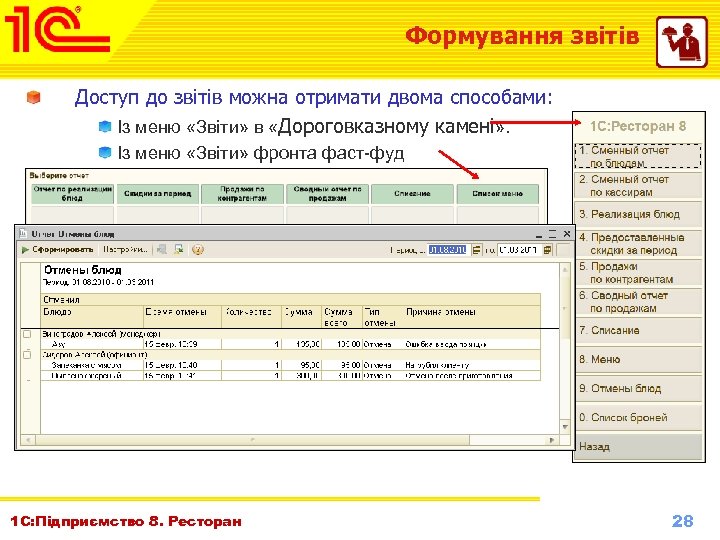720x540 pixels.
Task: Close the Отмены блюд report window
Action: pos(567,234)
